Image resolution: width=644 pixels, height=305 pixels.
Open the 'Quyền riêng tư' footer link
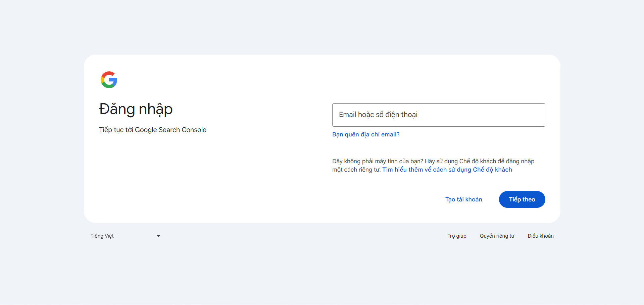497,236
